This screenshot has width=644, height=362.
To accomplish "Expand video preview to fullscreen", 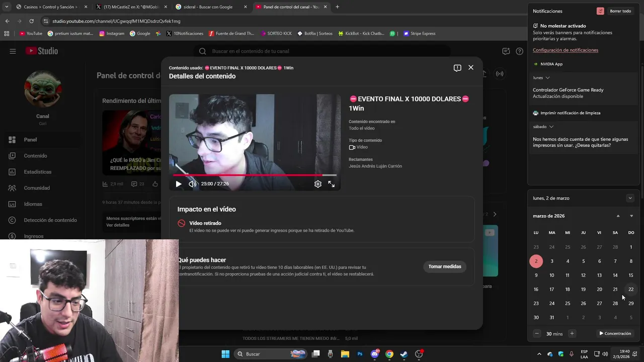I will coord(331,184).
